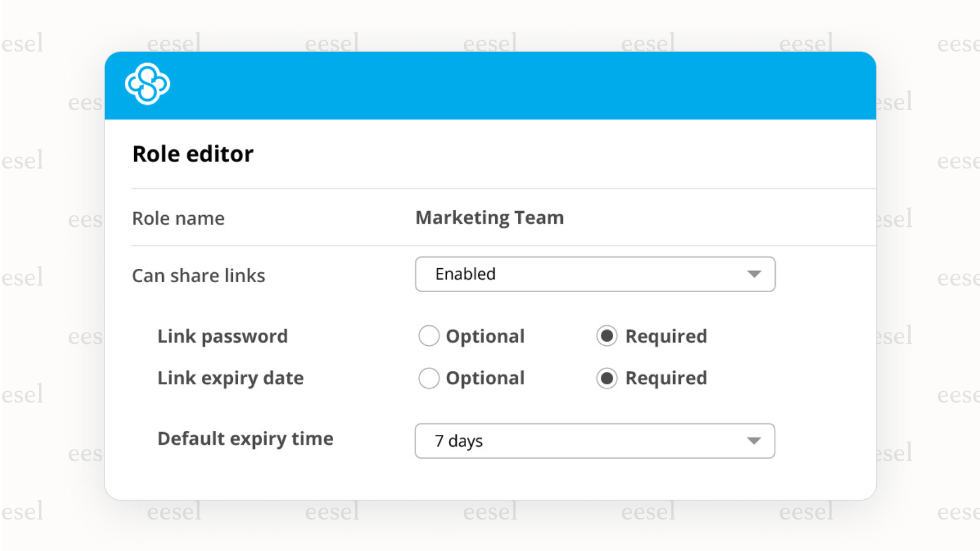Click the Default expiry time dropdown arrow

coord(755,441)
